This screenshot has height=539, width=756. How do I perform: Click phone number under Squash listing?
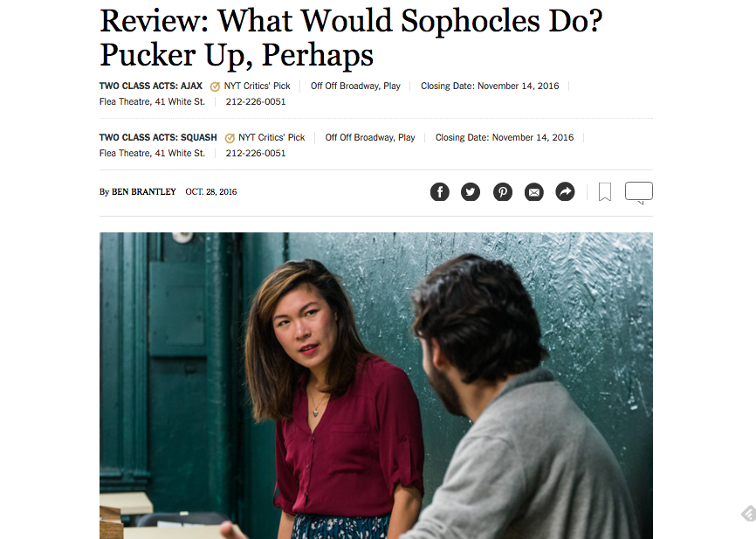coord(256,154)
